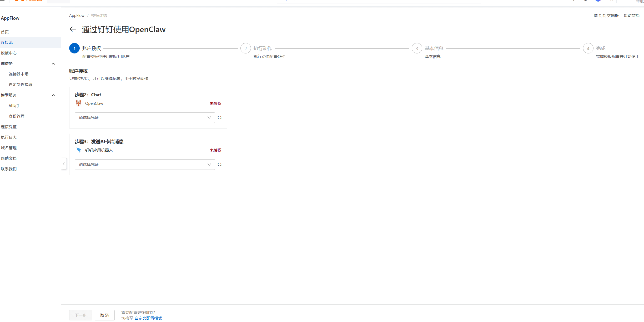This screenshot has width=644, height=322.
Task: Click the AppFlow breadcrumb link
Action: (x=77, y=16)
